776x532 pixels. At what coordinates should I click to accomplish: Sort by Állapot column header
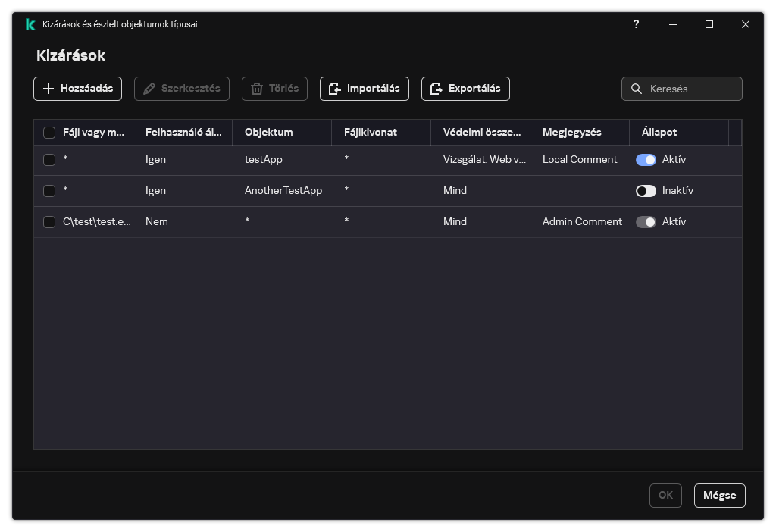coord(659,132)
